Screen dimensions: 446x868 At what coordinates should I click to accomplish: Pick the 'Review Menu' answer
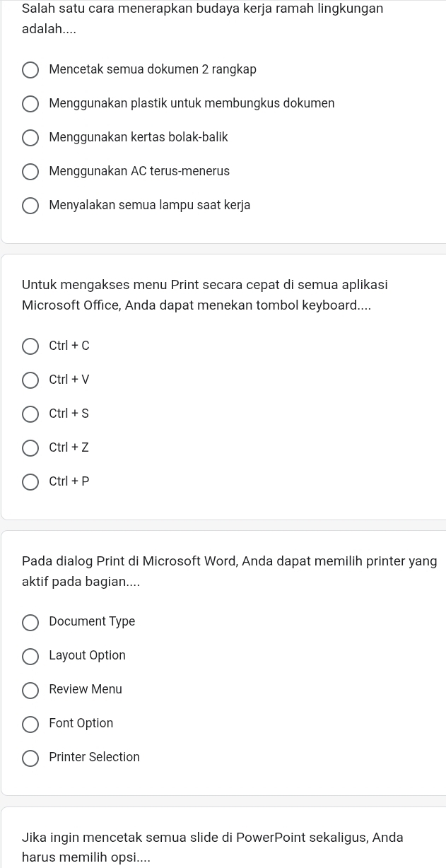tap(30, 690)
